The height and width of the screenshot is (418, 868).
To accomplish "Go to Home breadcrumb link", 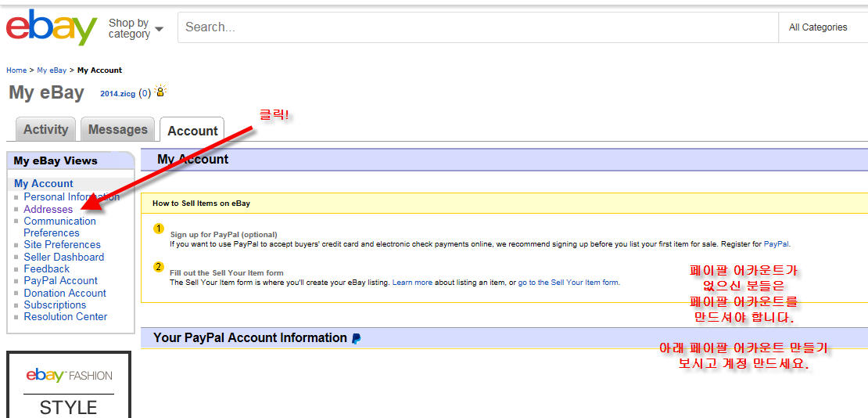I will [16, 70].
